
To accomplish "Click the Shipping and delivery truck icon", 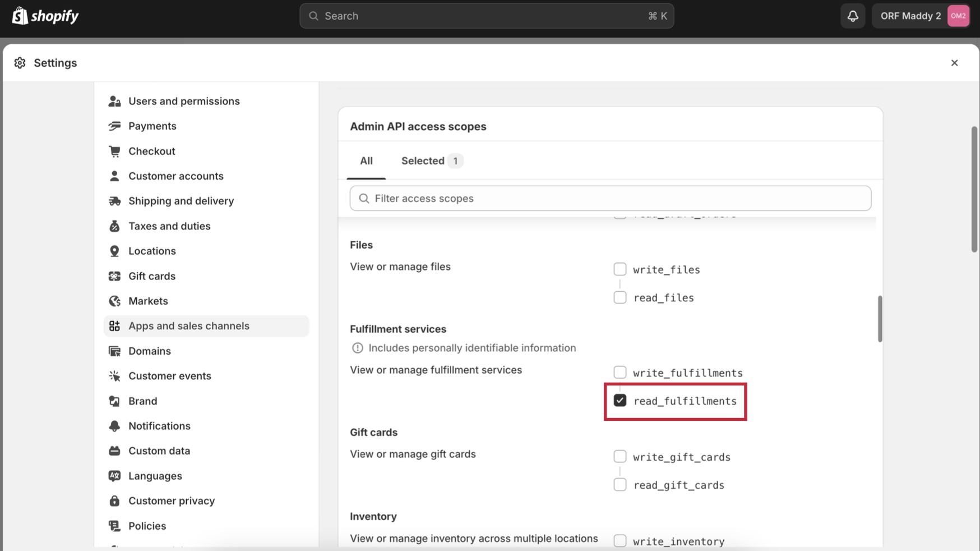I will (114, 201).
